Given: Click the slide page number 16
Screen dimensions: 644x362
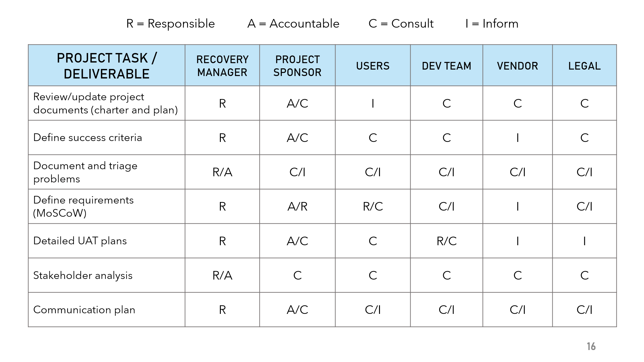Looking at the screenshot, I should click(x=591, y=346).
